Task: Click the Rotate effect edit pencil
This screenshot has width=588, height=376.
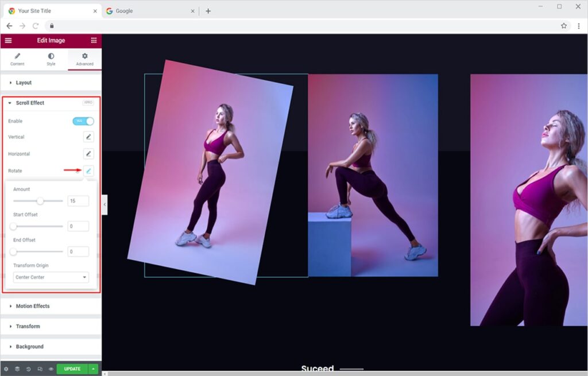Action: tap(88, 170)
